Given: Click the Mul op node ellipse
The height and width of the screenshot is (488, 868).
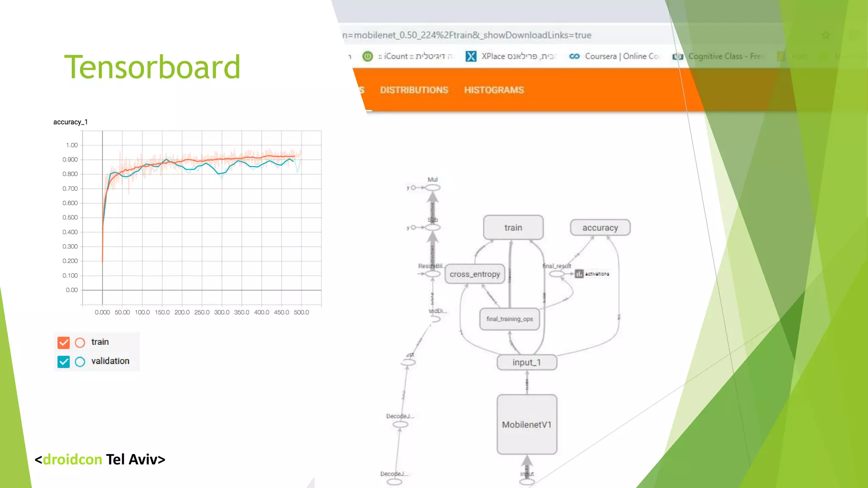Looking at the screenshot, I should (433, 188).
